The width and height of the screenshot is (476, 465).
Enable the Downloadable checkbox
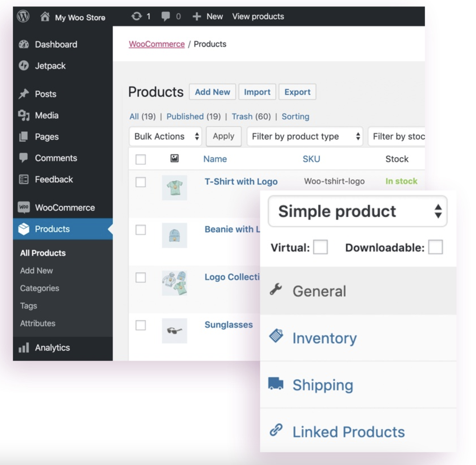(435, 247)
